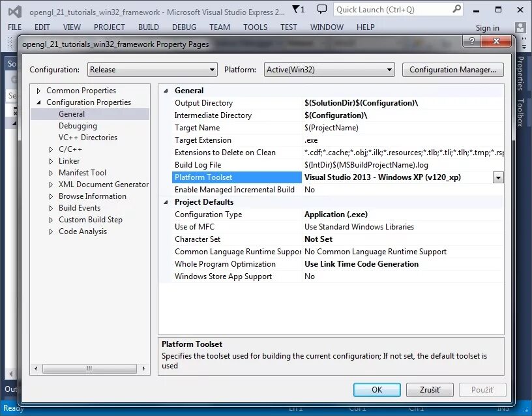Select the Character Set property row

tap(338, 239)
